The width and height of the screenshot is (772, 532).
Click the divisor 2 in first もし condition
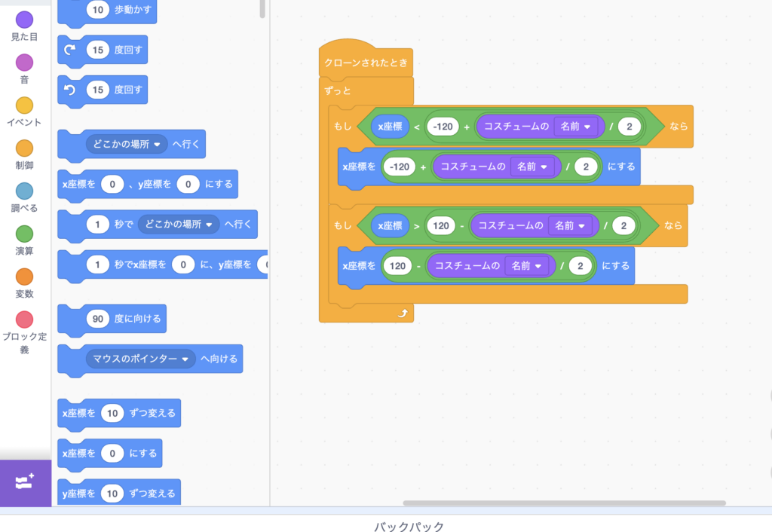pos(630,127)
